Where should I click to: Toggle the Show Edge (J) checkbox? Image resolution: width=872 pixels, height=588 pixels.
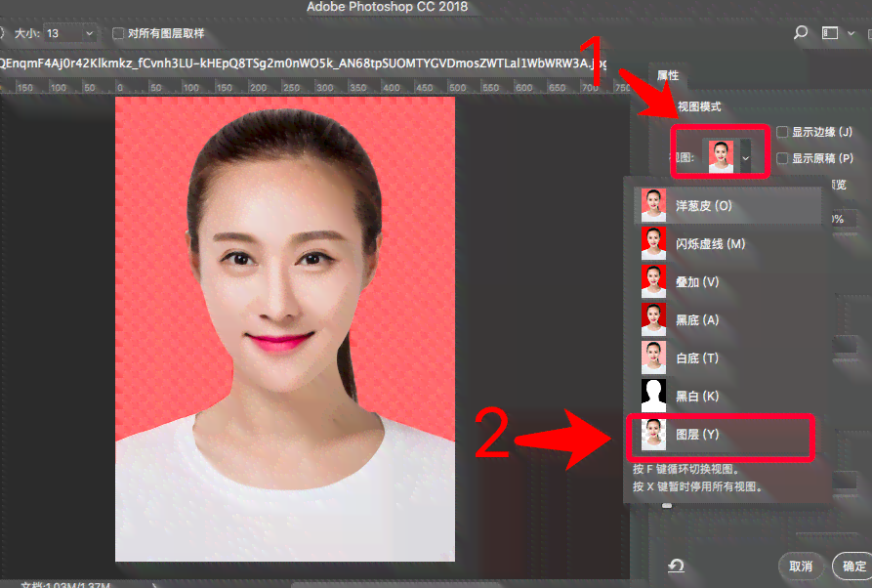[x=782, y=132]
